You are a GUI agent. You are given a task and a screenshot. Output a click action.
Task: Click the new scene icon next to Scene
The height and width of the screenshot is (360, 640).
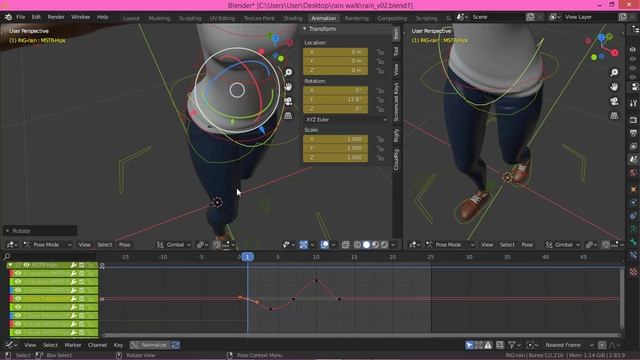coord(530,17)
